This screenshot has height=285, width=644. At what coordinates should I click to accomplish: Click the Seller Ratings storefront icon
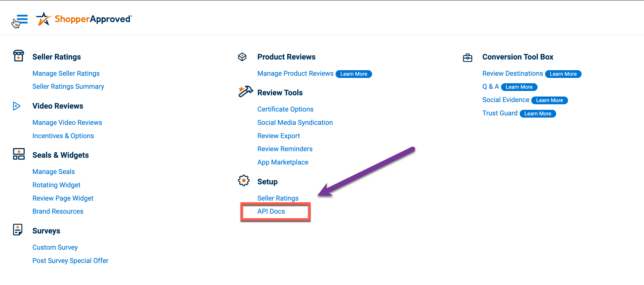click(18, 56)
